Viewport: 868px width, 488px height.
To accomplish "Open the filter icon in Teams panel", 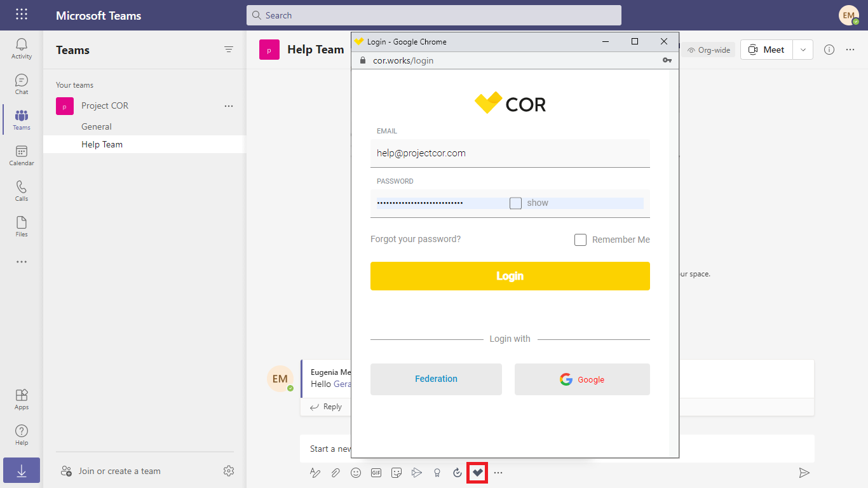I will click(x=229, y=50).
